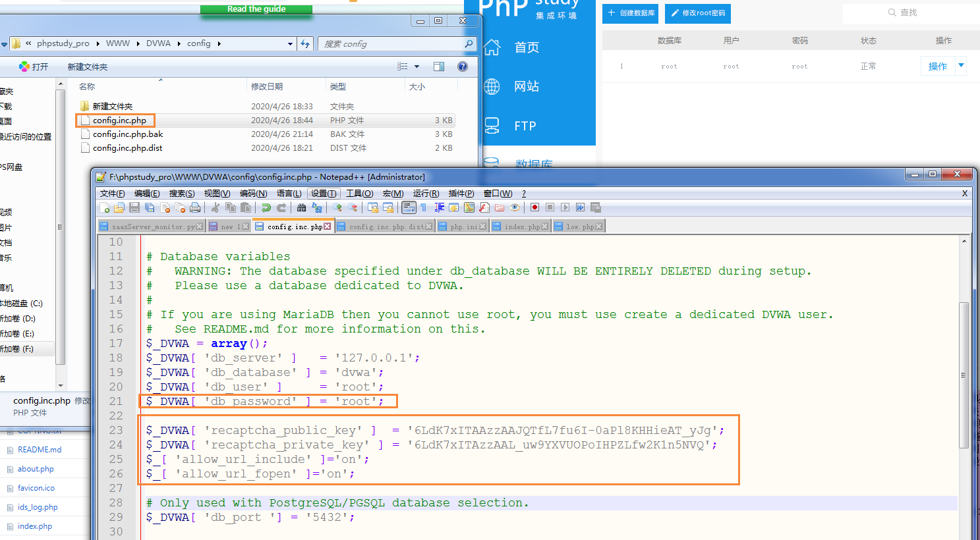Image resolution: width=980 pixels, height=540 pixels.
Task: Toggle word wrap in Notepad++ toolbar
Action: tap(409, 207)
